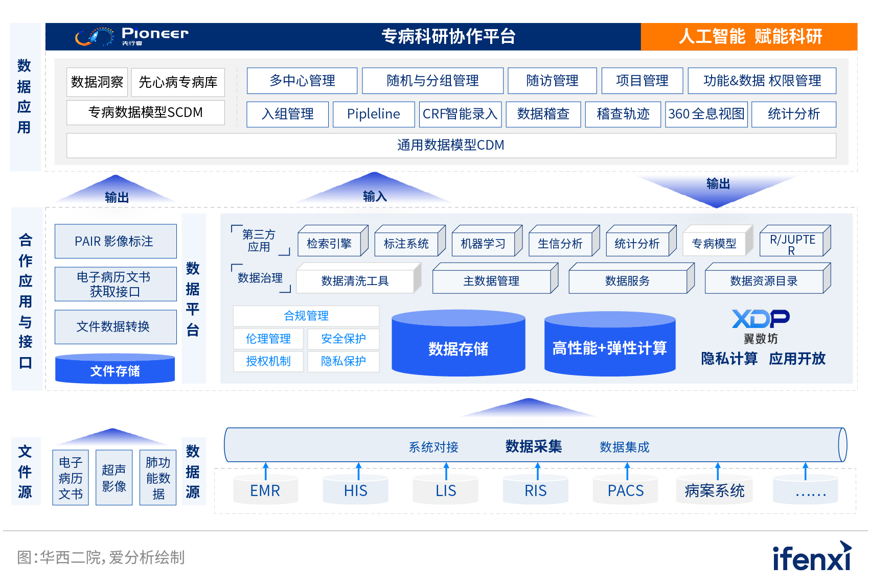
Task: Click the PAIR 影像标注 box
Action: (x=115, y=241)
